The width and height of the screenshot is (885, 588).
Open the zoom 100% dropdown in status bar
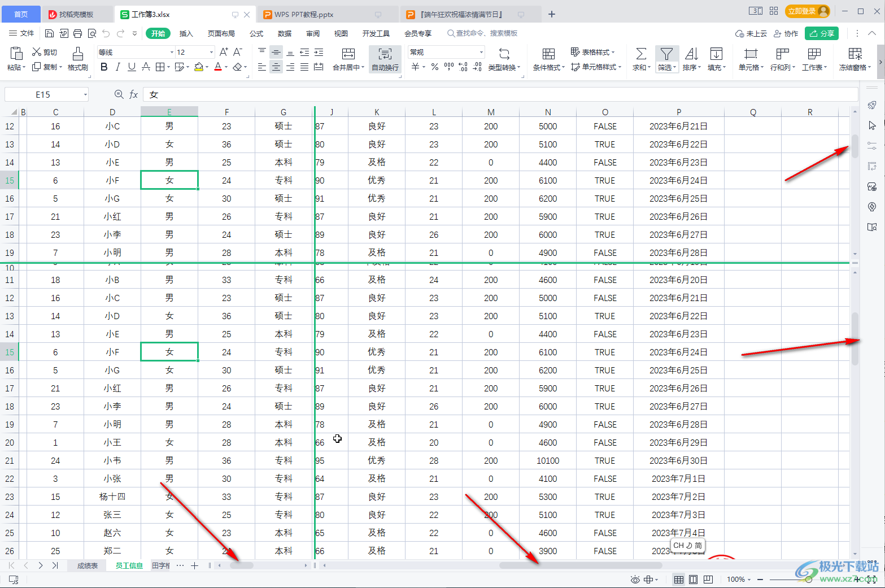coord(749,580)
